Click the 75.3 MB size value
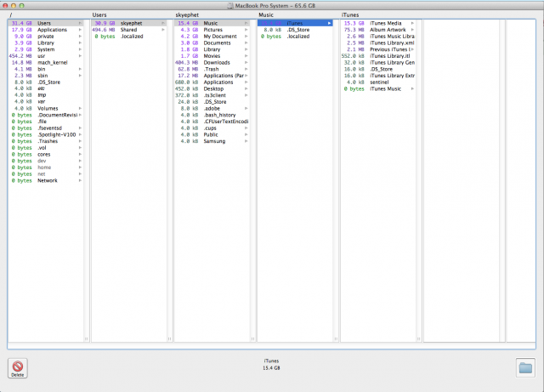Screen dimensions: 544x392 coord(354,30)
